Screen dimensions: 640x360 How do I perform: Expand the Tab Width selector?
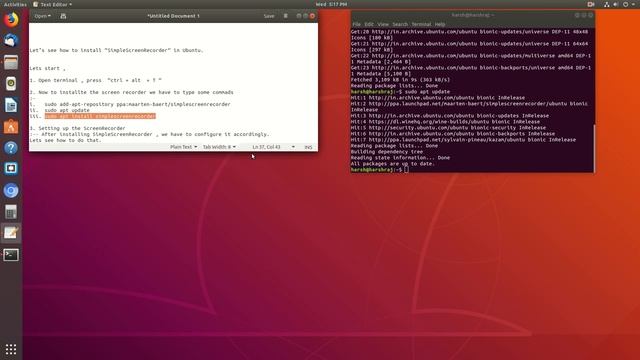point(219,147)
